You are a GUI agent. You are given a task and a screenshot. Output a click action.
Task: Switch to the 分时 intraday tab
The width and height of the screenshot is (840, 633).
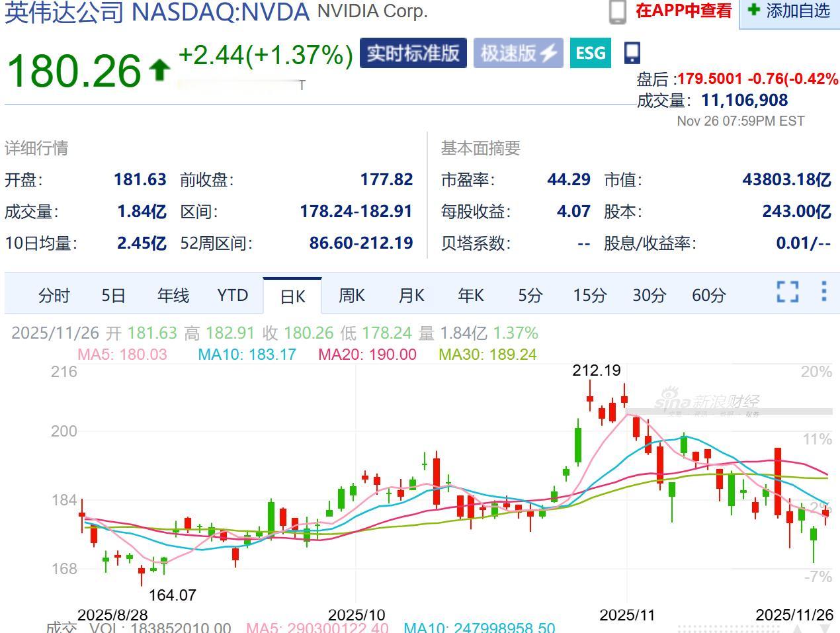tap(54, 296)
